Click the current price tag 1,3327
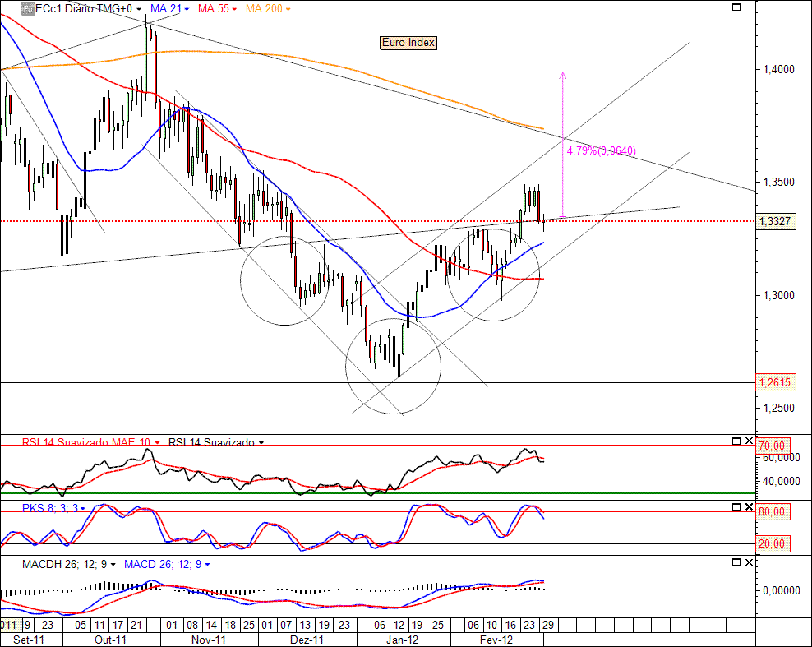This screenshot has width=812, height=647. (x=775, y=222)
